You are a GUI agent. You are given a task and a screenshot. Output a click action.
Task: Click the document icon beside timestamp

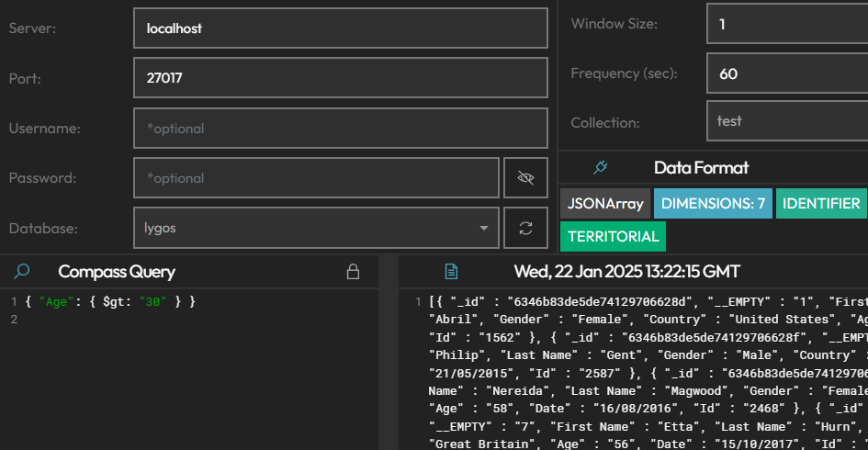(451, 272)
